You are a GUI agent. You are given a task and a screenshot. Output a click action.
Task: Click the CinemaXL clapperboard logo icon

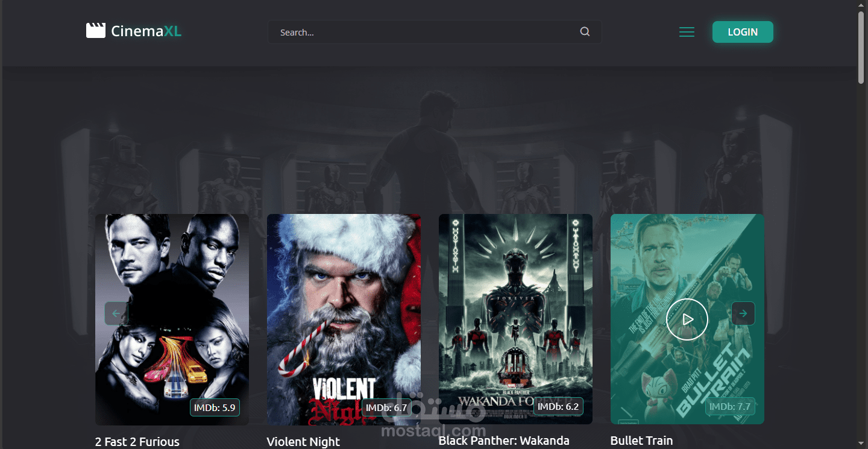pos(96,31)
